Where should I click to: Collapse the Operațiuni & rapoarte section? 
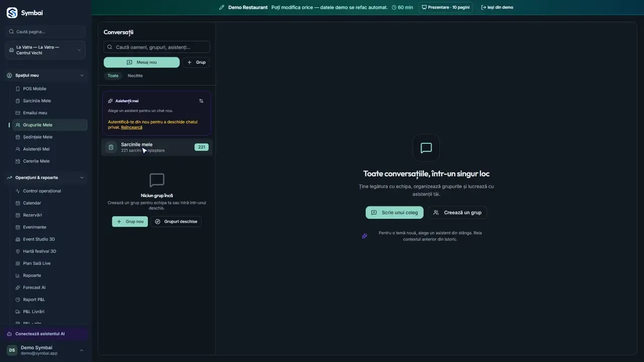tap(82, 177)
